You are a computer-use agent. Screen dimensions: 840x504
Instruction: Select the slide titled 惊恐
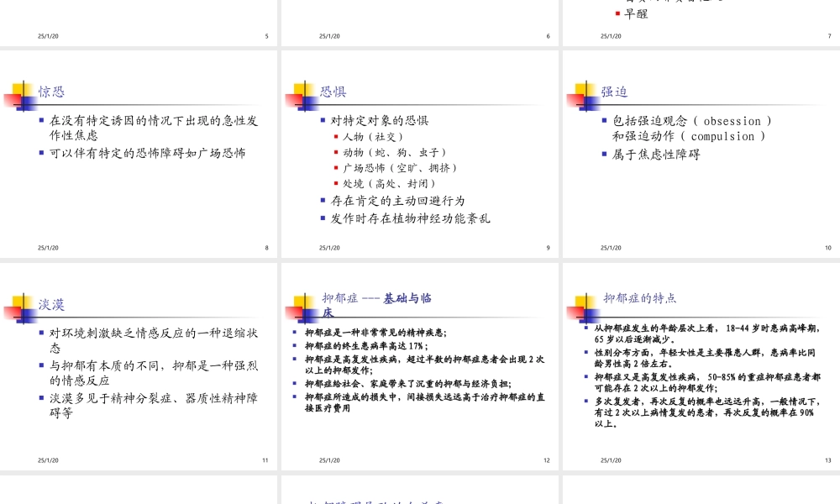(x=139, y=155)
